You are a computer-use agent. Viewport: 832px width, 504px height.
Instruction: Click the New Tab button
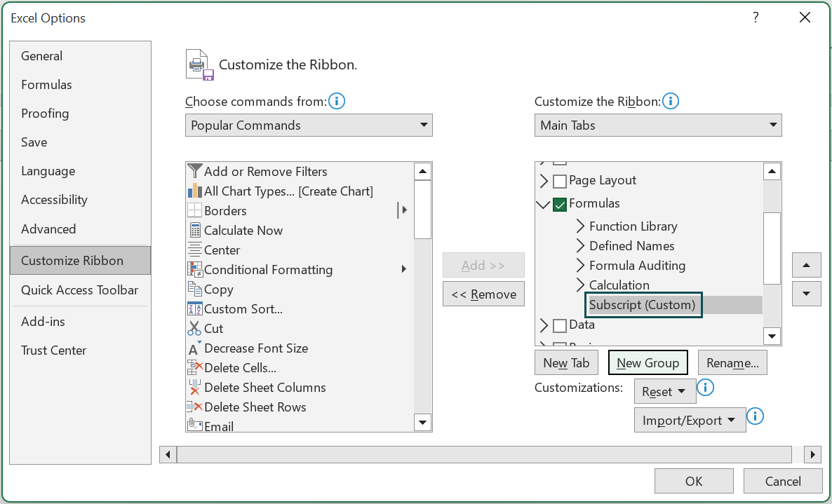[x=566, y=362]
